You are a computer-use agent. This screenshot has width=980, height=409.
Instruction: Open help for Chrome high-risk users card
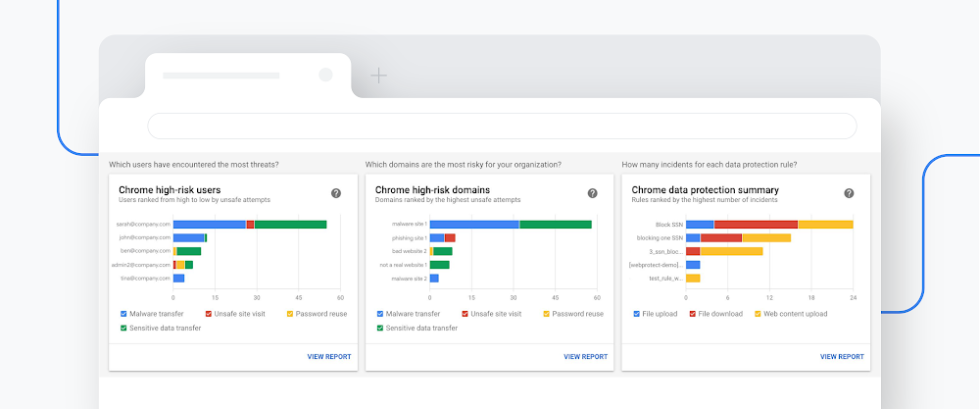[335, 193]
